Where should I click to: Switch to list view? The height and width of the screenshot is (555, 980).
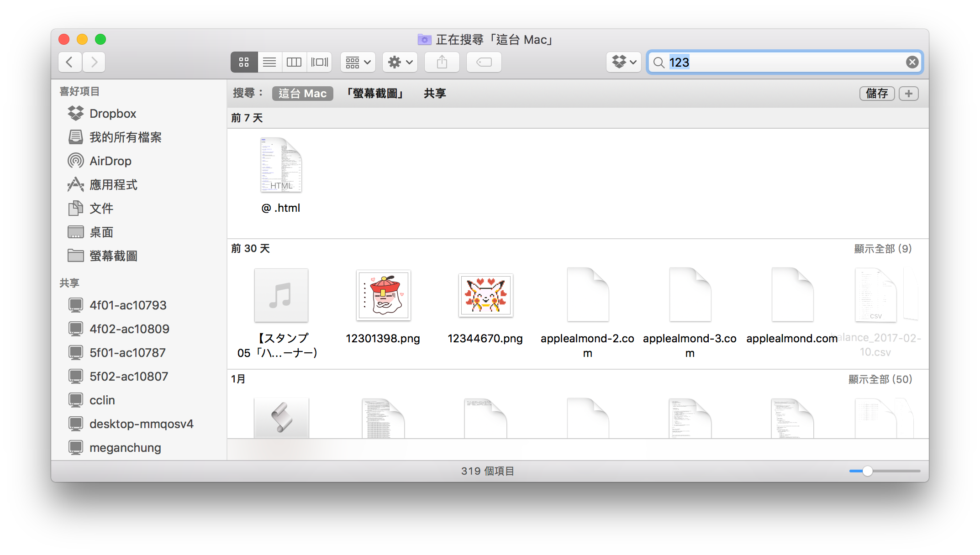pos(269,62)
